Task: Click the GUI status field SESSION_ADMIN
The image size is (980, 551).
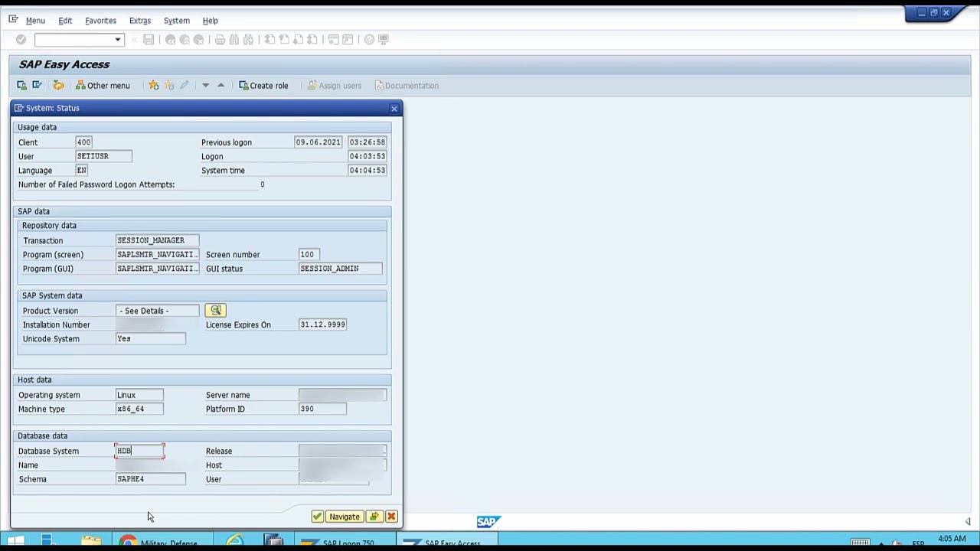Action: [340, 269]
